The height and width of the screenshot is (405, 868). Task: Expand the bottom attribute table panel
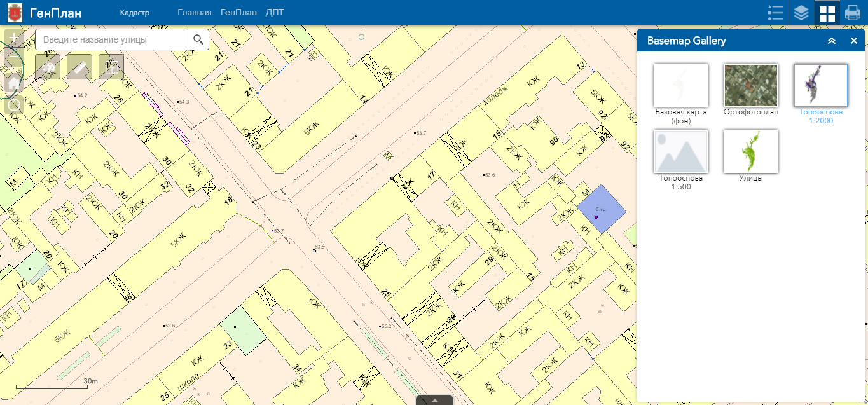(434, 401)
